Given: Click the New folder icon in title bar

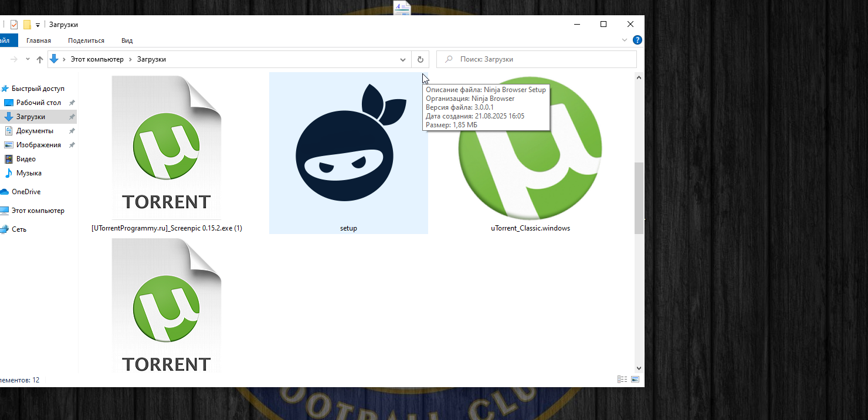Looking at the screenshot, I should [x=27, y=25].
